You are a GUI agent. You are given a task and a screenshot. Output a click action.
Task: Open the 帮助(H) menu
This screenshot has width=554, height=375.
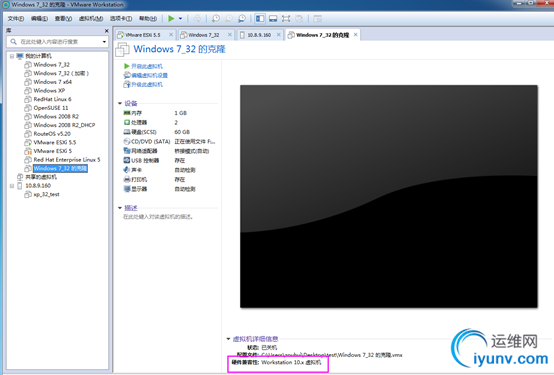click(x=148, y=18)
